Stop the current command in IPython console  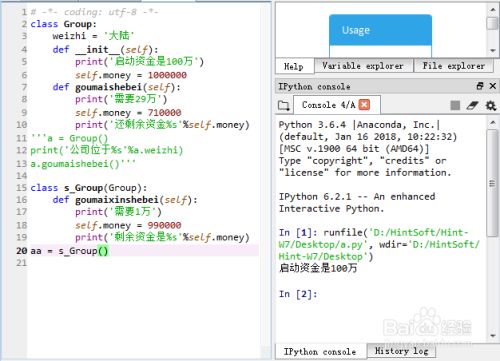pos(455,105)
